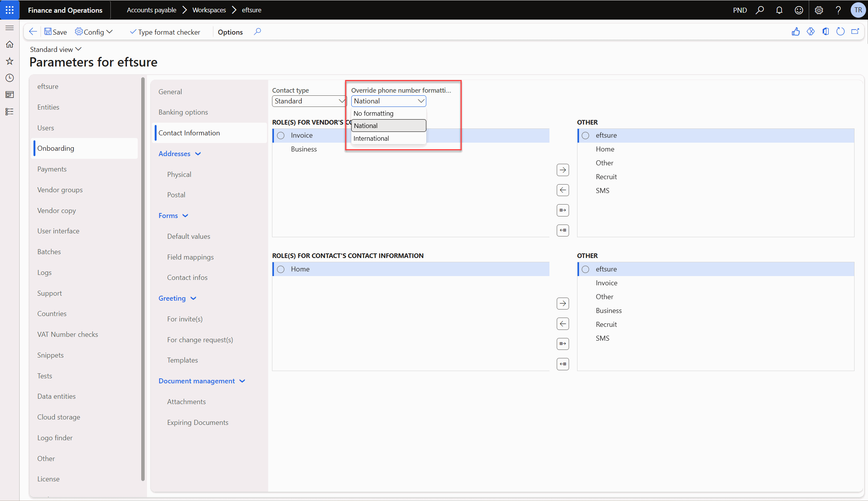
Task: Select the Home row radio in contact roles
Action: pos(281,269)
